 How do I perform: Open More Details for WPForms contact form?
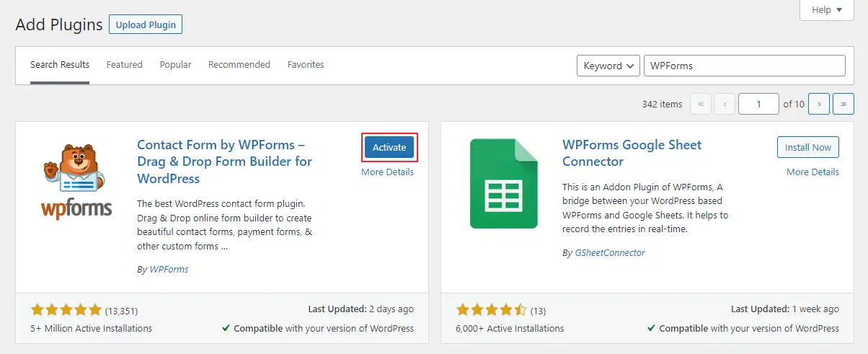point(388,172)
